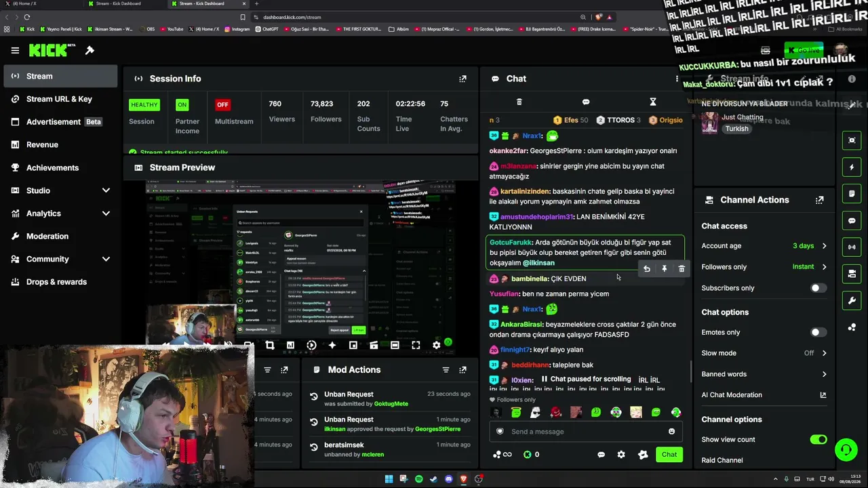Viewport: 868px width, 488px height.
Task: Pin GotcuFarukk's highlighted message
Action: tap(664, 269)
